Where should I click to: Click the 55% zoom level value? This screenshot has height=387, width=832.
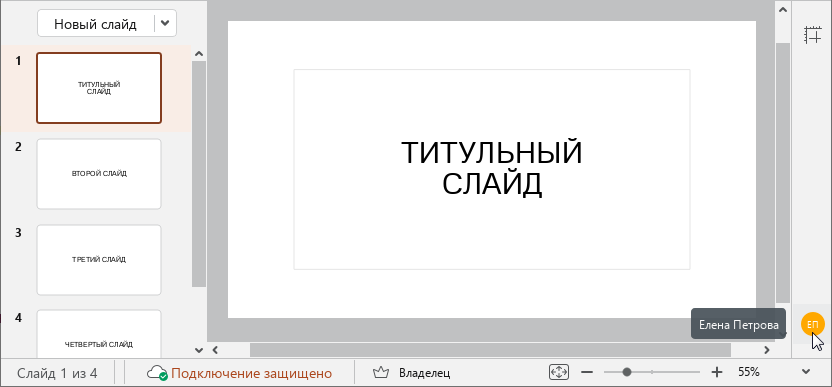pyautogui.click(x=749, y=373)
